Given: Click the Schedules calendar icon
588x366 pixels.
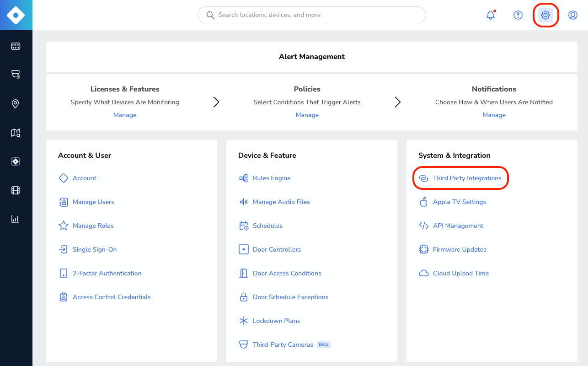Looking at the screenshot, I should click(x=244, y=226).
